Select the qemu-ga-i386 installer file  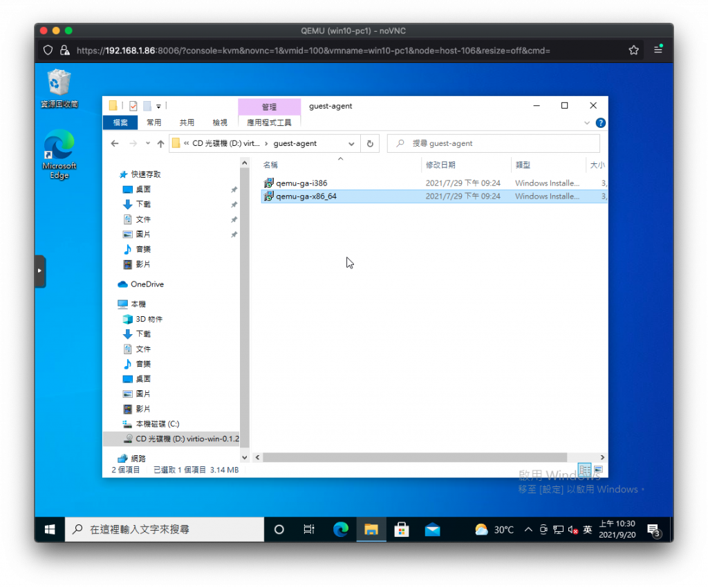tap(301, 183)
